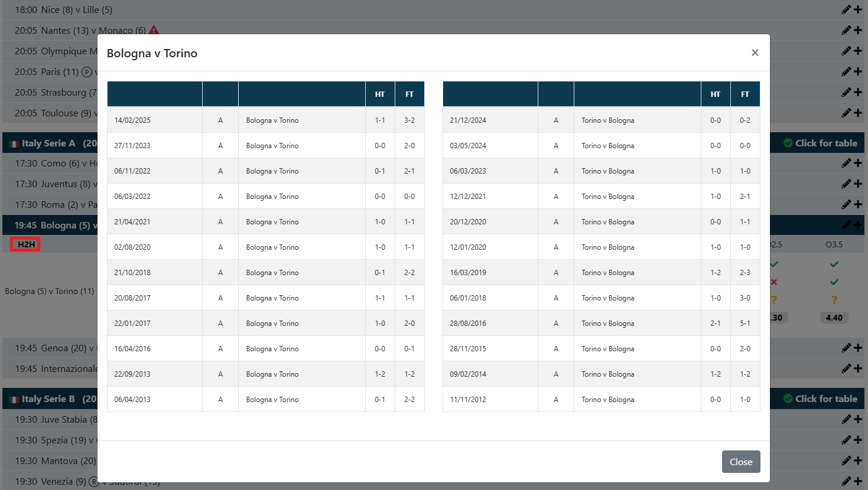Expand the Roma match using plus icon

[858, 204]
